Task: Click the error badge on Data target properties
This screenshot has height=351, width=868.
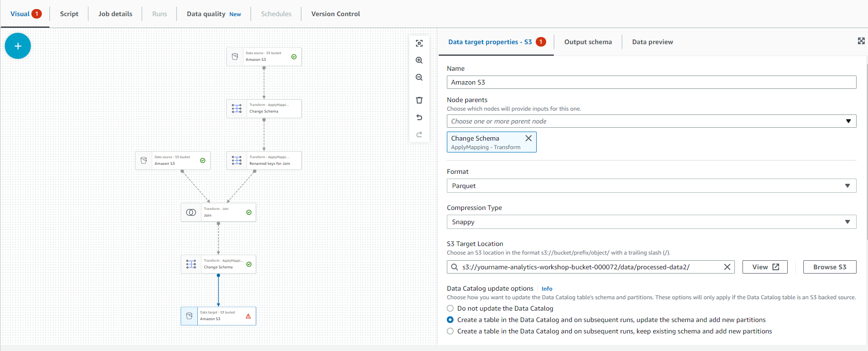Action: coord(541,42)
